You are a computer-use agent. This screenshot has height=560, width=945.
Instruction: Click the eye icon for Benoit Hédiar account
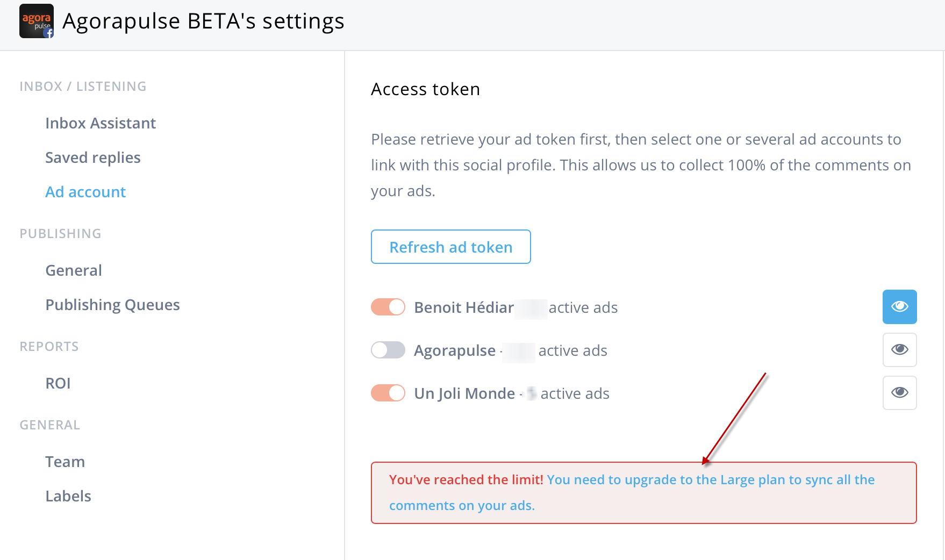(x=899, y=307)
